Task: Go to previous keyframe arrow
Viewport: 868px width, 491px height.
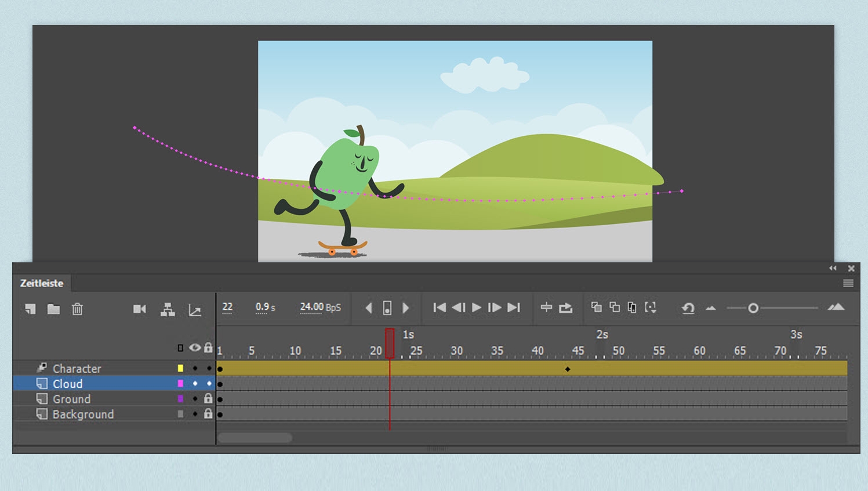Action: pyautogui.click(x=368, y=308)
